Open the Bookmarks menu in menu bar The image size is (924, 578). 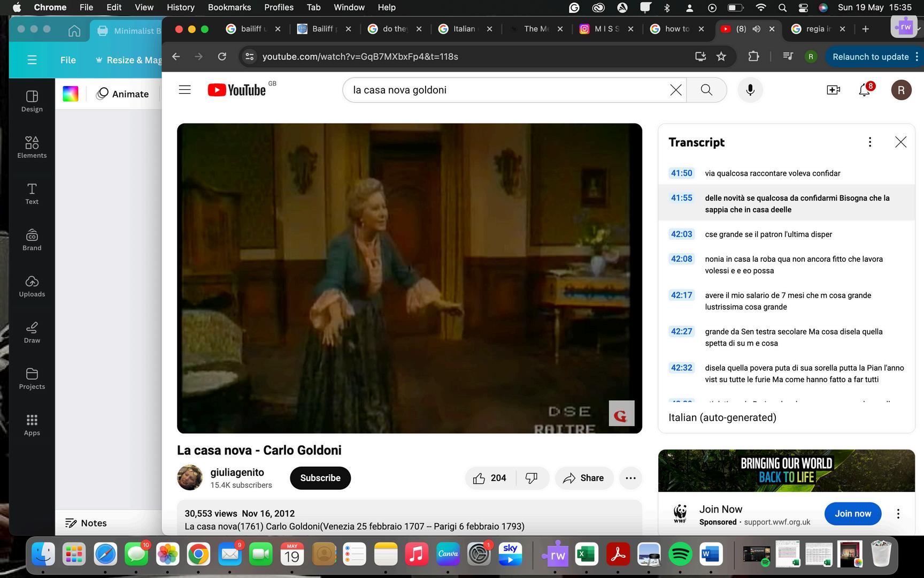(x=229, y=7)
